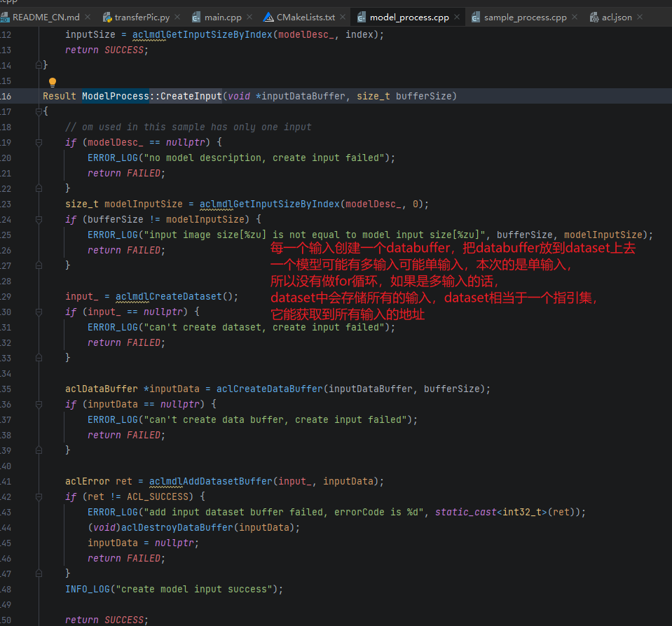
Task: Select the model_process.cpp tab
Action: pyautogui.click(x=409, y=17)
